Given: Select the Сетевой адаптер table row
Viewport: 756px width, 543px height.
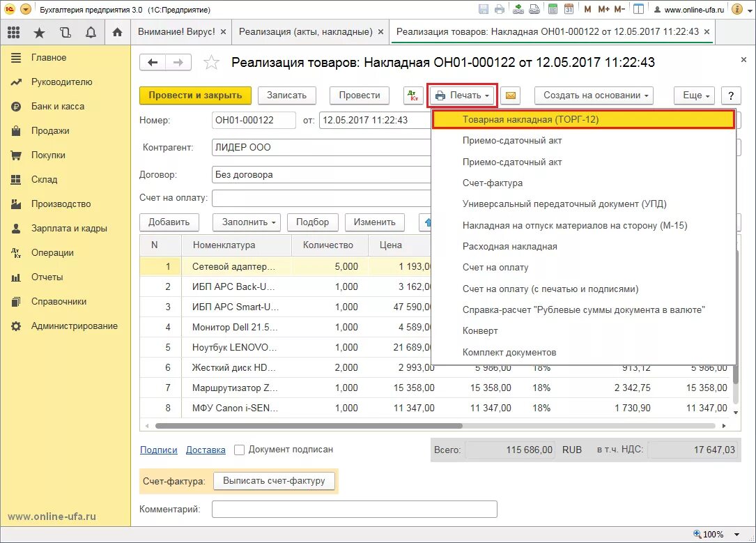Looking at the screenshot, I should coord(286,266).
